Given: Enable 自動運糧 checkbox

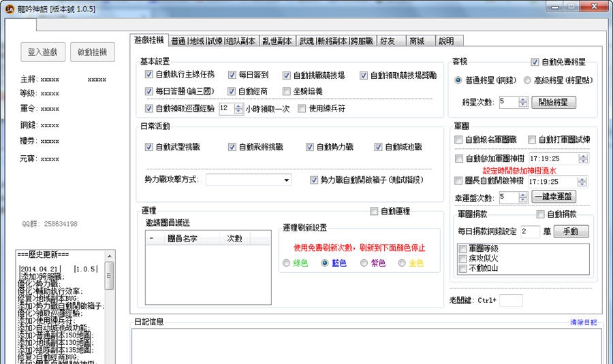Looking at the screenshot, I should click(x=374, y=211).
